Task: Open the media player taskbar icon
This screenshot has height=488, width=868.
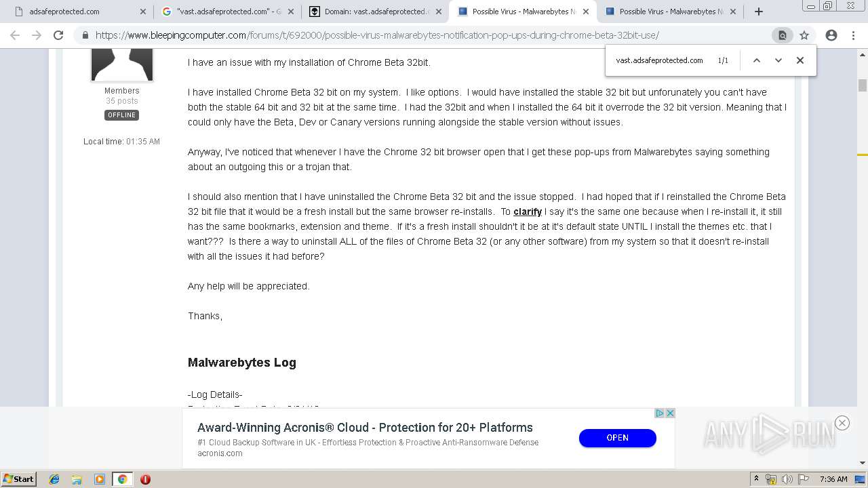Action: pos(100,479)
